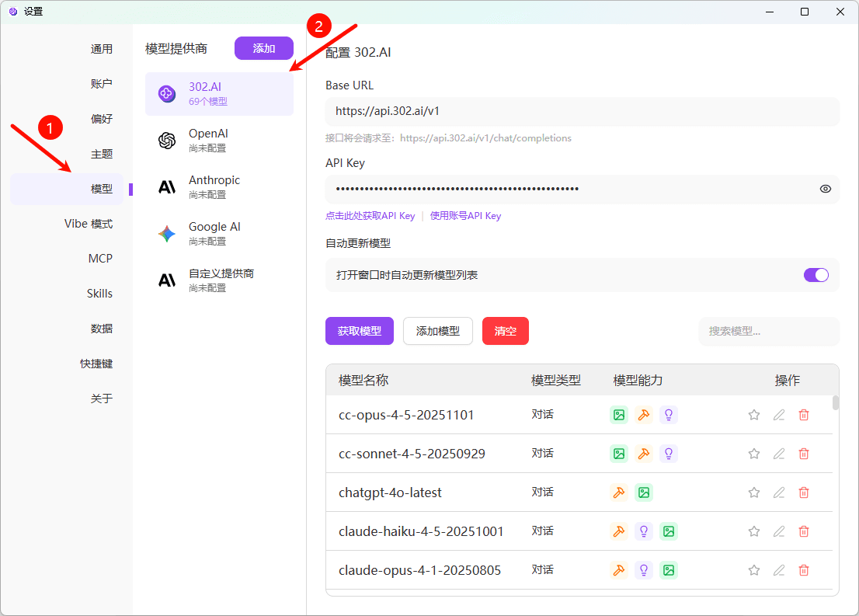Click the 模型名称 column header
This screenshot has width=859, height=616.
click(363, 381)
